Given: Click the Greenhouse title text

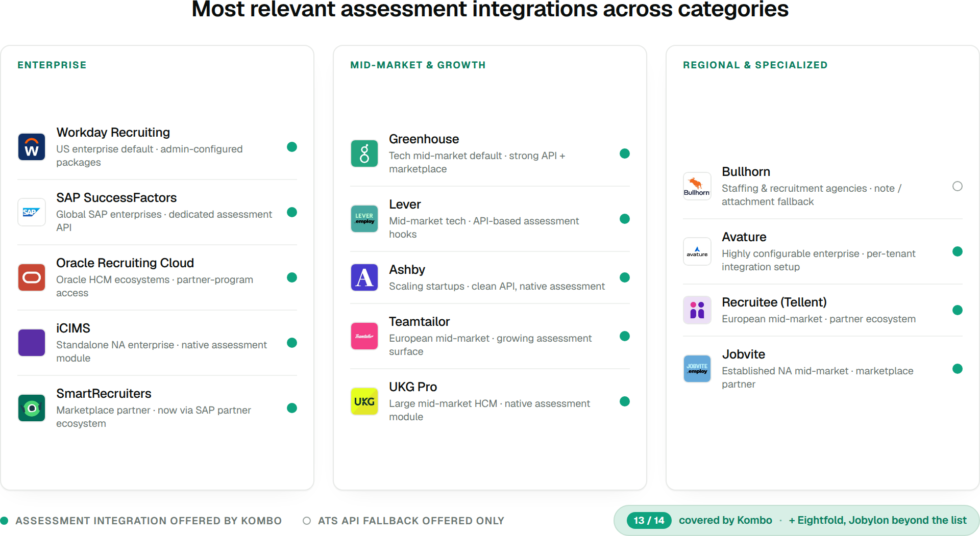Looking at the screenshot, I should (424, 139).
